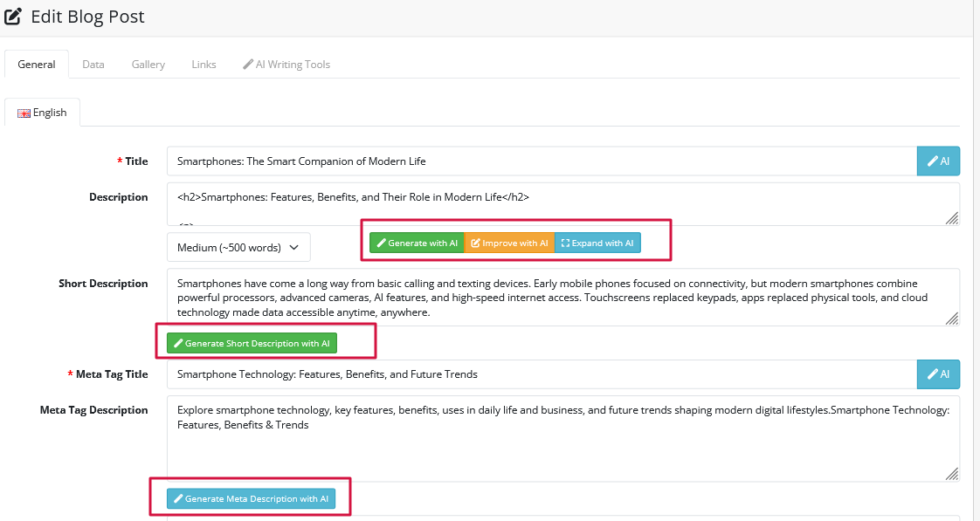The width and height of the screenshot is (980, 521).
Task: Click the Meta Tag Description label
Action: [93, 410]
